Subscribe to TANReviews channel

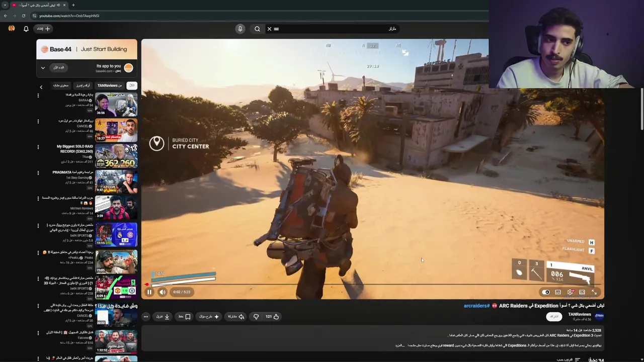554,317
